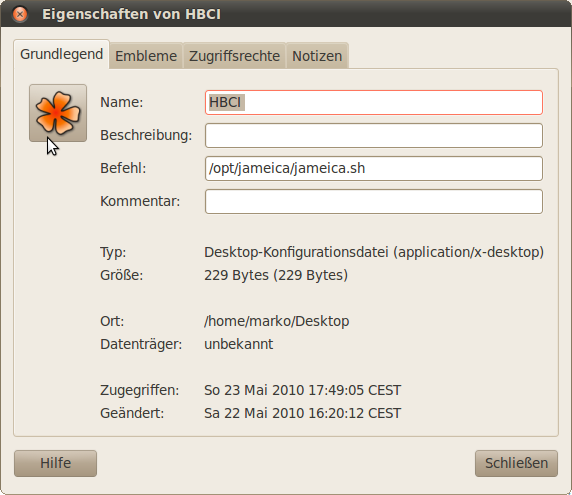Go to the Grundlegend tab
Image resolution: width=572 pixels, height=495 pixels.
point(62,54)
